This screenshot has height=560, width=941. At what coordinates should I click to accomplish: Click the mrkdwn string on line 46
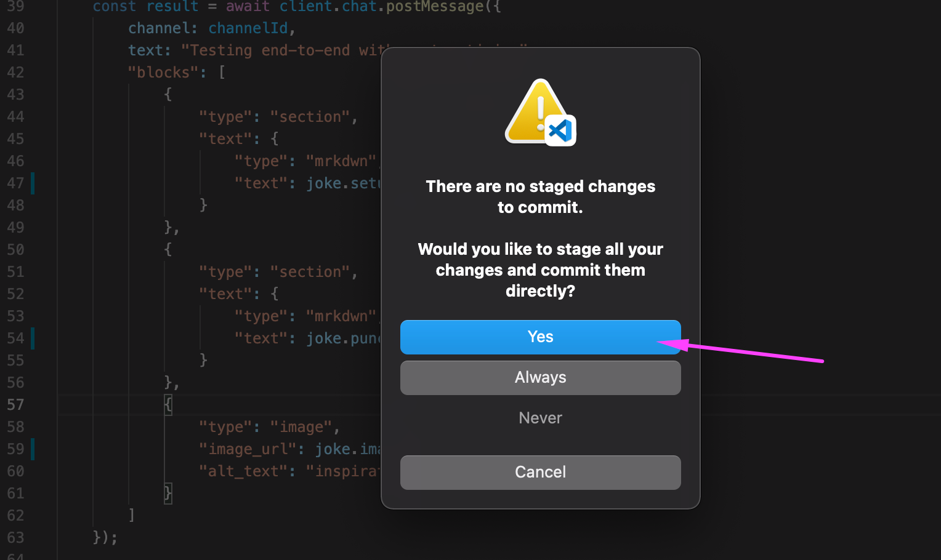[341, 161]
